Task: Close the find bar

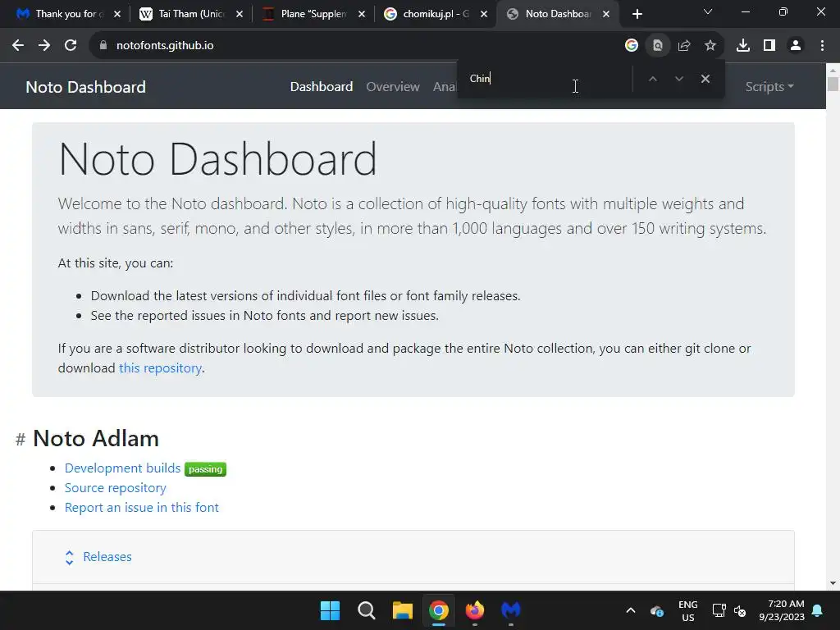Action: 705,79
